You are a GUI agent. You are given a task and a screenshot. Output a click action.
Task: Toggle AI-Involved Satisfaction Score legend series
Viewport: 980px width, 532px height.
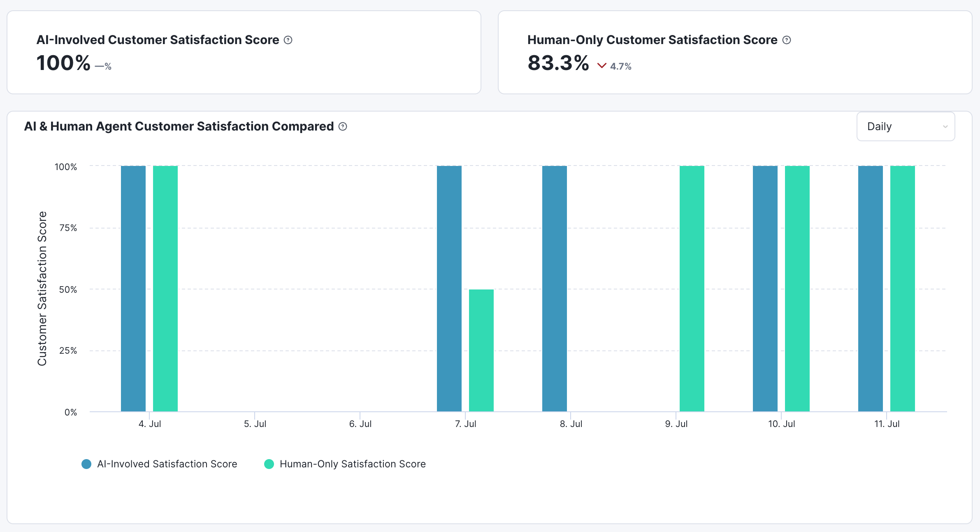tap(167, 464)
